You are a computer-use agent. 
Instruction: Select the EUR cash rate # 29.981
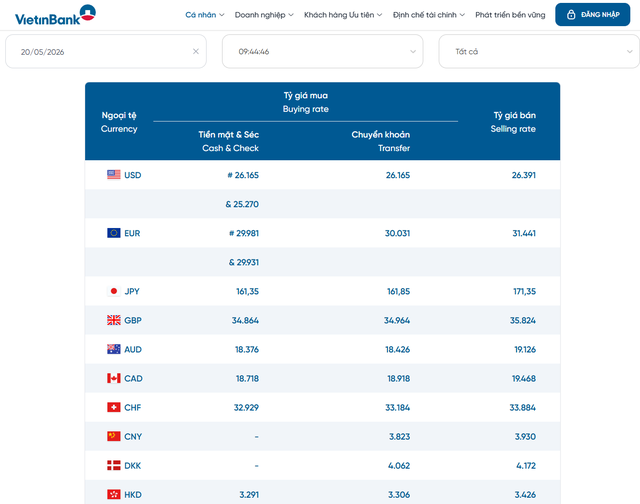coord(244,233)
